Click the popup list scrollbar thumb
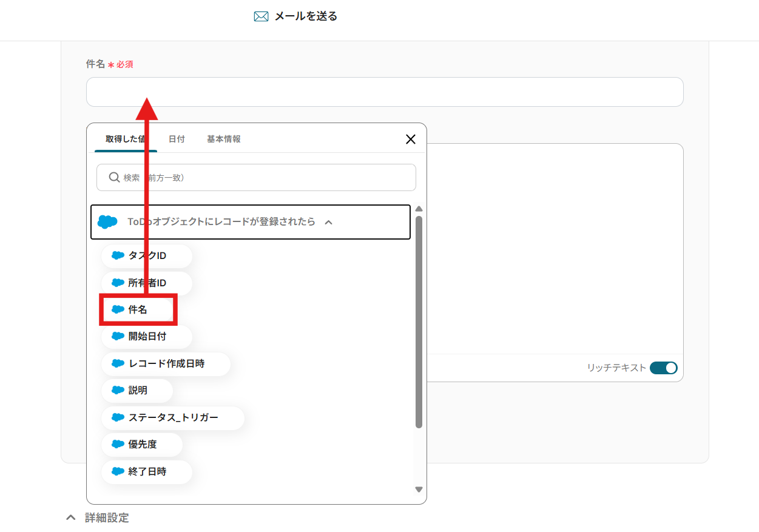Image resolution: width=759 pixels, height=532 pixels. [x=419, y=322]
